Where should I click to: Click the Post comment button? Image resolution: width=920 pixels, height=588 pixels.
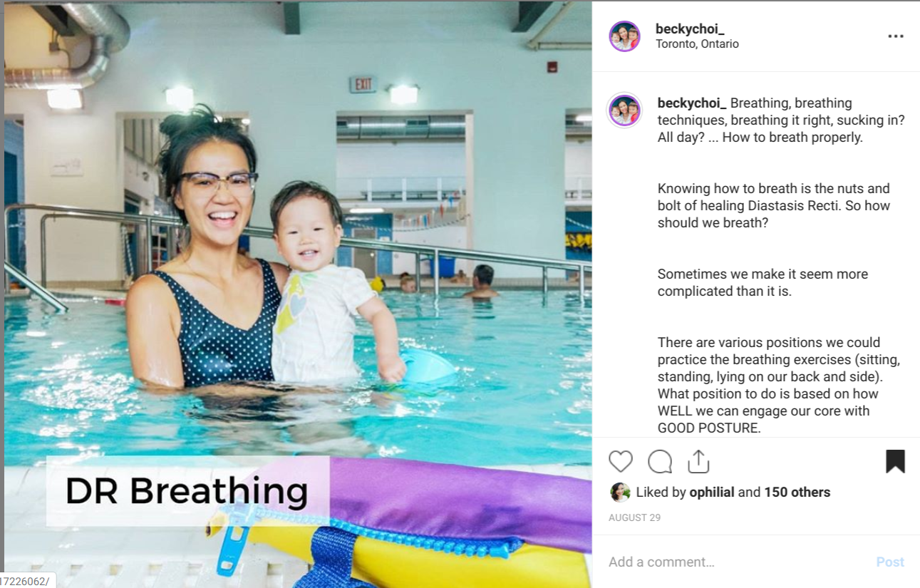pos(890,562)
